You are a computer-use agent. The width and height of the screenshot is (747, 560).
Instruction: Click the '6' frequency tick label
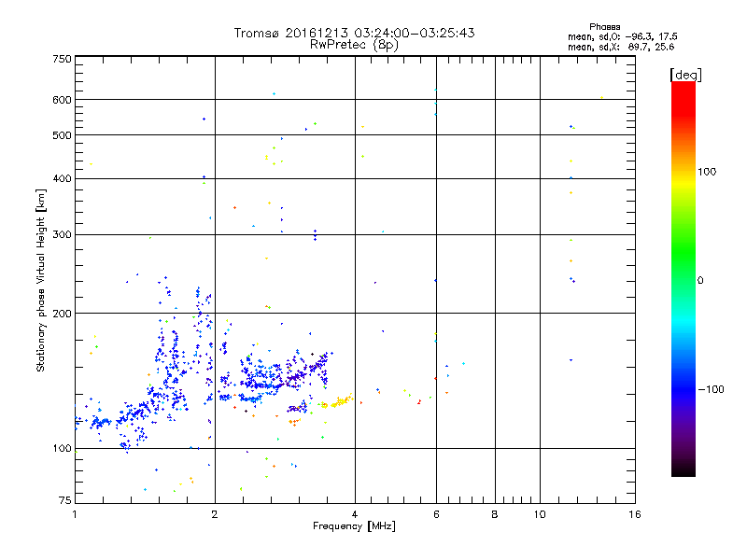[x=436, y=514]
